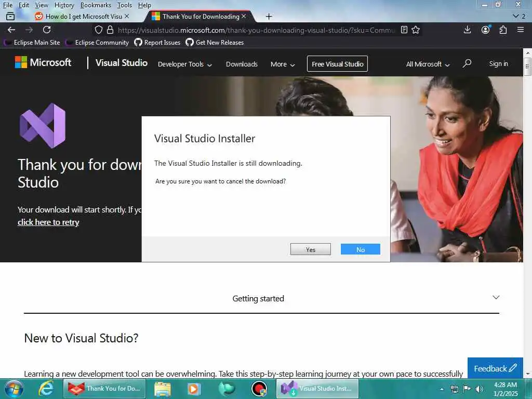The image size is (532, 399).
Task: Click the 'click here to retry' link
Action: (x=48, y=222)
